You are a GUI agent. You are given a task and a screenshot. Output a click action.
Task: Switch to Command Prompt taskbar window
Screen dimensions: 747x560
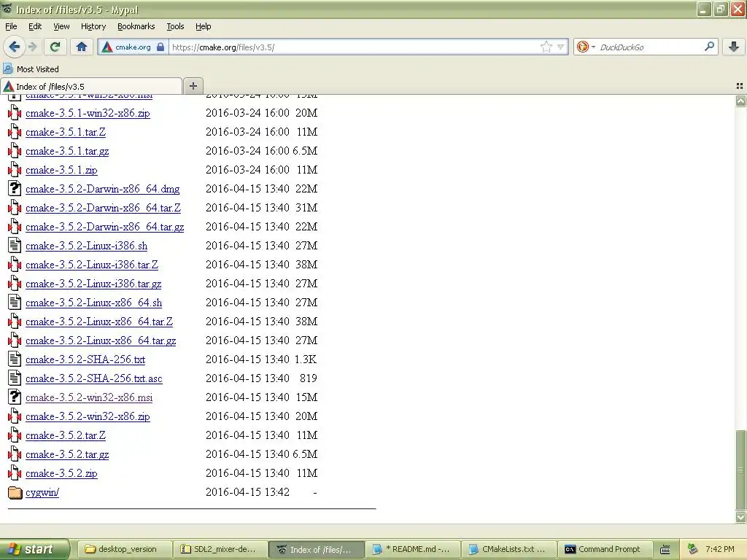pyautogui.click(x=605, y=549)
